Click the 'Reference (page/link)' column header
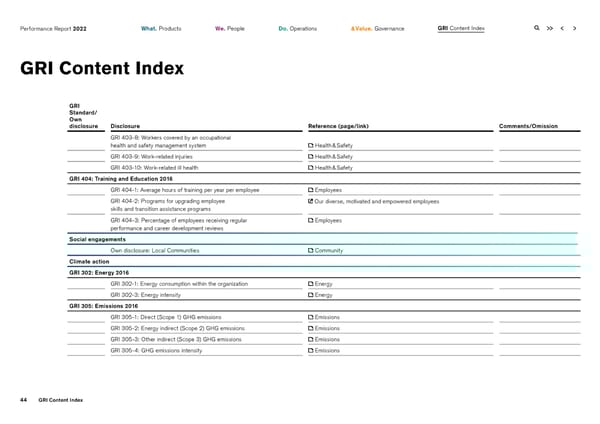The height and width of the screenshot is (424, 600). coord(338,126)
